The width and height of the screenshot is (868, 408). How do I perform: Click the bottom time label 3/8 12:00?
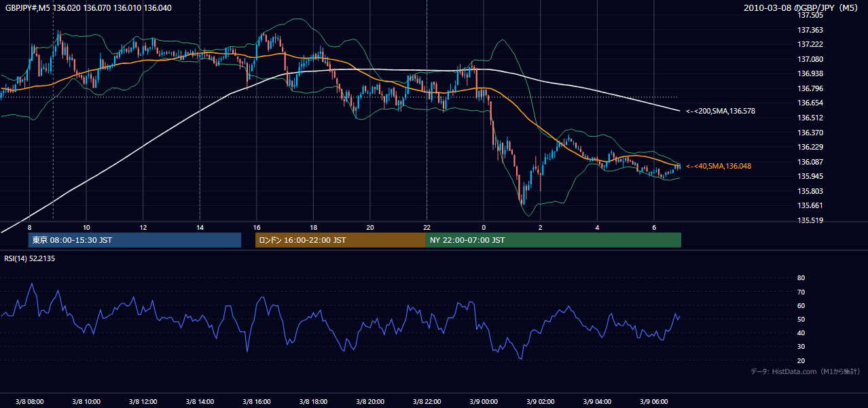pos(143,402)
